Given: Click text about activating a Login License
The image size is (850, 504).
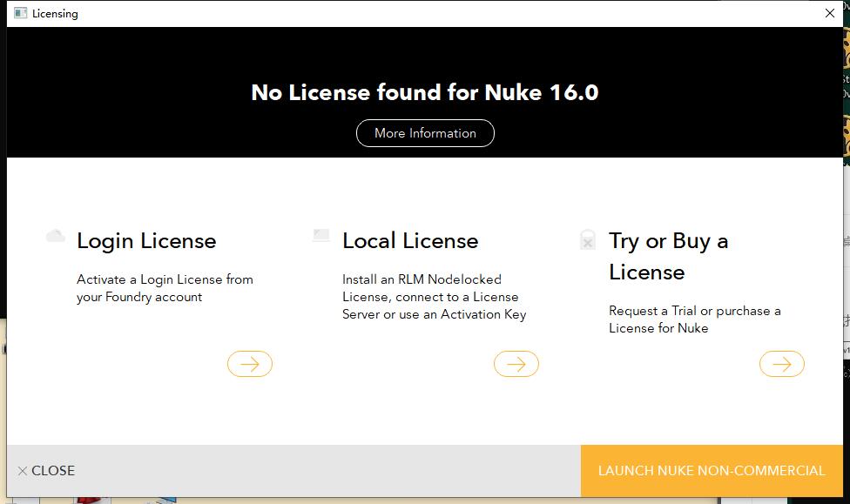Looking at the screenshot, I should click(x=164, y=288).
